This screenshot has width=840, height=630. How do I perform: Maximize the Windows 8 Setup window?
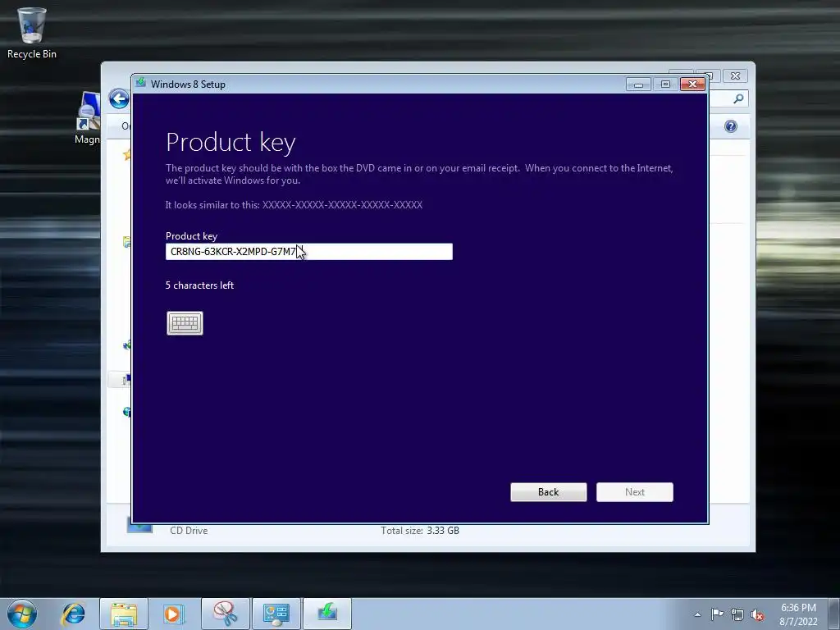click(665, 84)
